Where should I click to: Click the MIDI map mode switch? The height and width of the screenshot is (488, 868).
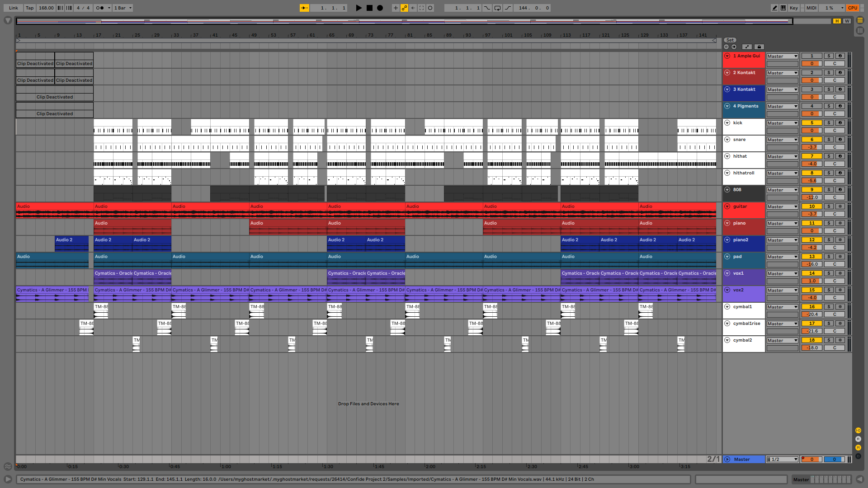pyautogui.click(x=811, y=8)
